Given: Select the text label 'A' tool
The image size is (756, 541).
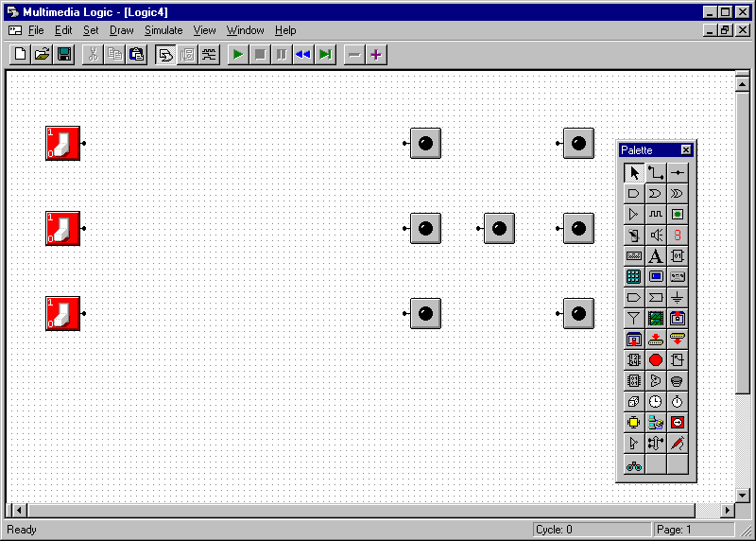Looking at the screenshot, I should click(x=656, y=255).
